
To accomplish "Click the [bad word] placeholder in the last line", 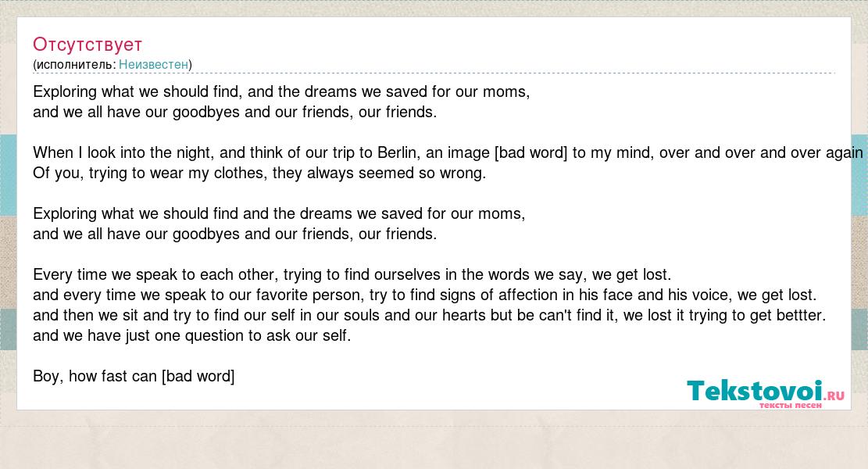I will (198, 377).
